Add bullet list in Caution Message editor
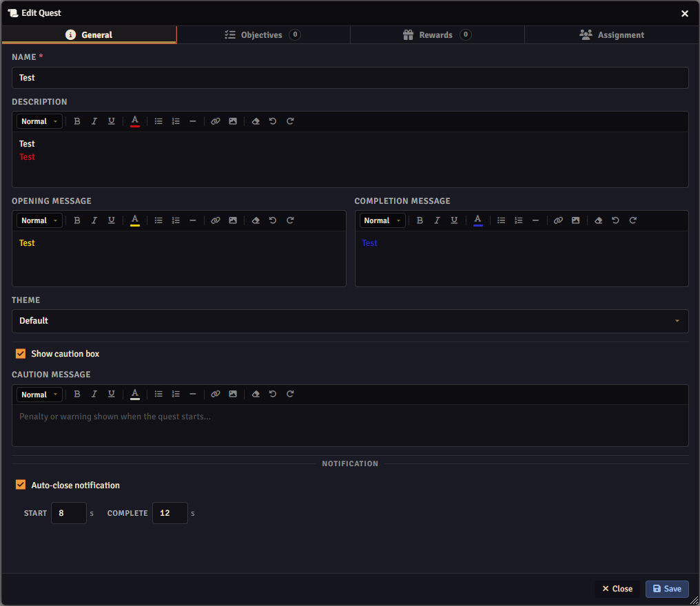The image size is (700, 606). pyautogui.click(x=158, y=394)
